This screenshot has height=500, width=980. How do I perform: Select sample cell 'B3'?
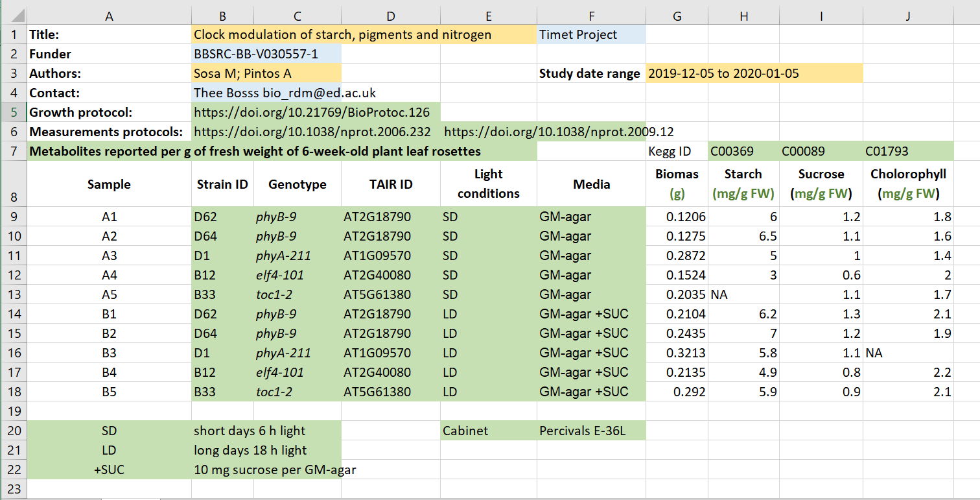point(109,353)
